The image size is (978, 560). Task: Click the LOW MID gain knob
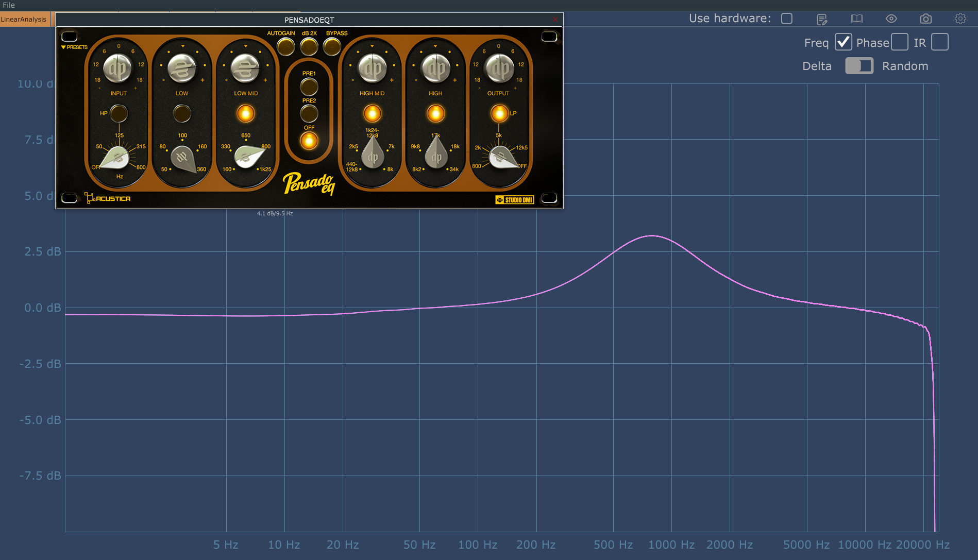point(246,69)
